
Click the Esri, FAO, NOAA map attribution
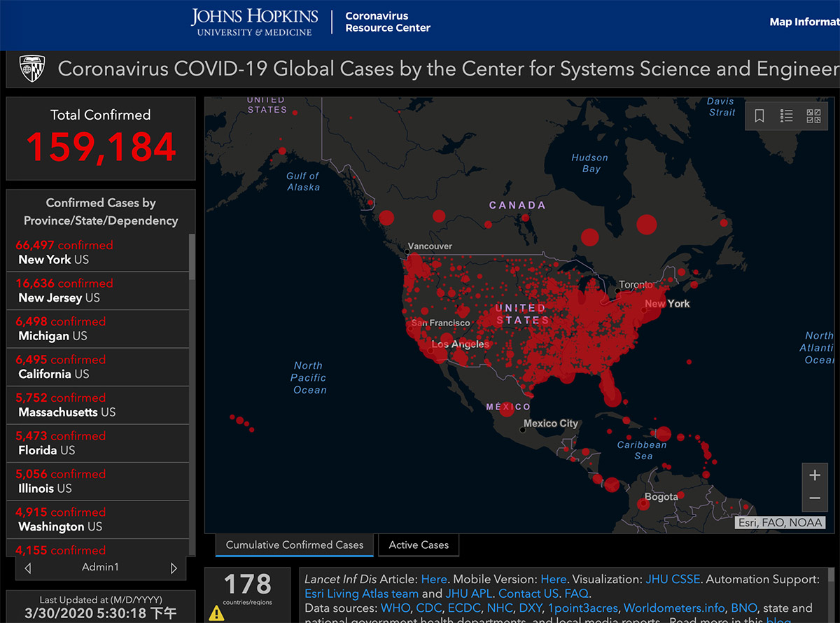coord(780,522)
